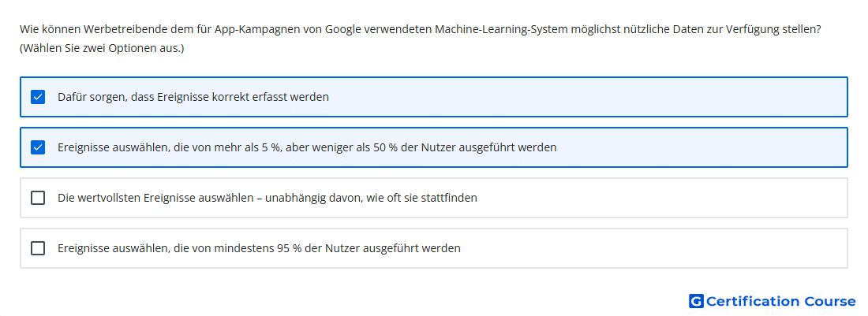Click the answer text 'unabhängig davon, wie oft sie stattfinden'
868x316 pixels.
point(371,198)
